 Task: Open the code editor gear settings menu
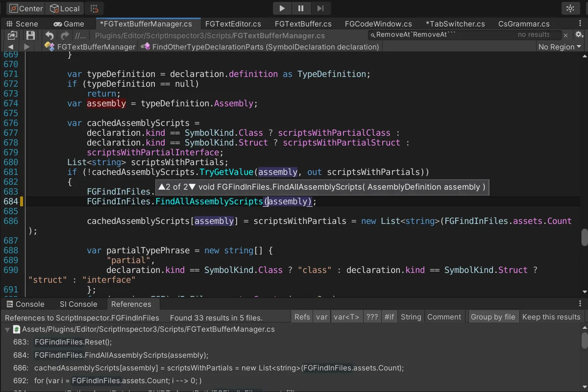click(579, 35)
